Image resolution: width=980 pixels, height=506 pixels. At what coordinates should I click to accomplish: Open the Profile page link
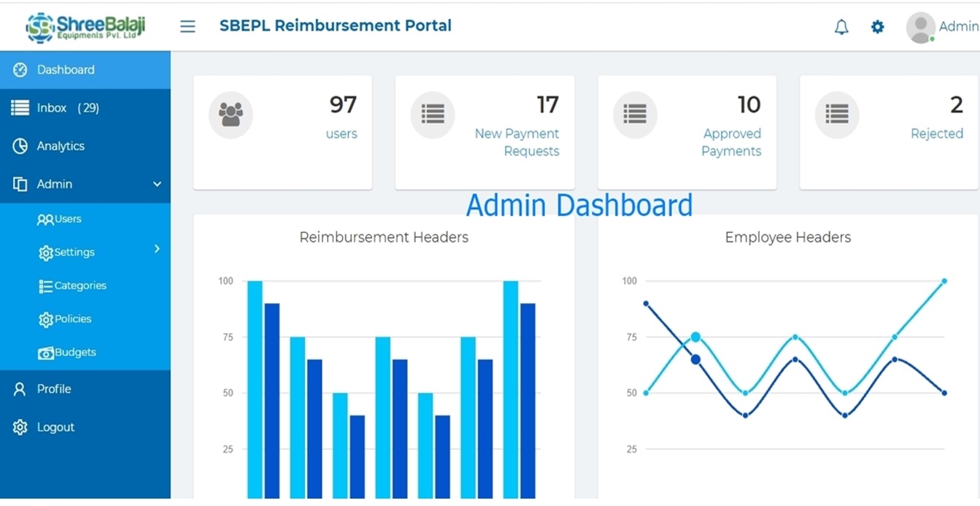(x=54, y=389)
